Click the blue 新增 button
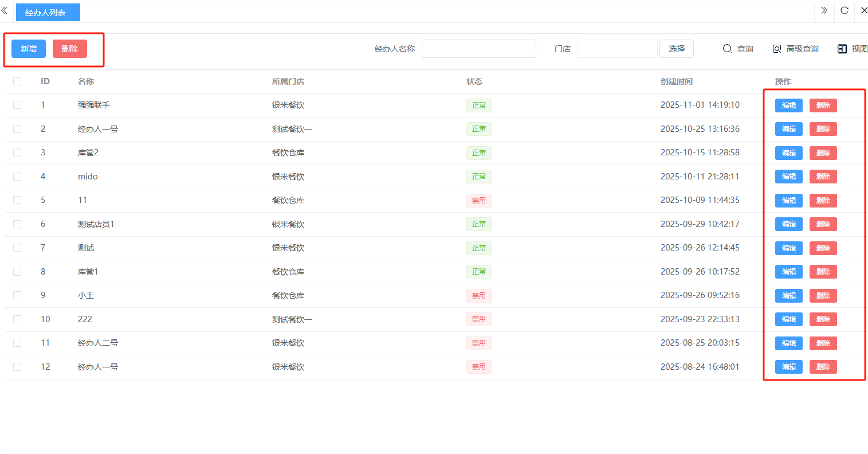The image size is (868, 454). pyautogui.click(x=29, y=49)
